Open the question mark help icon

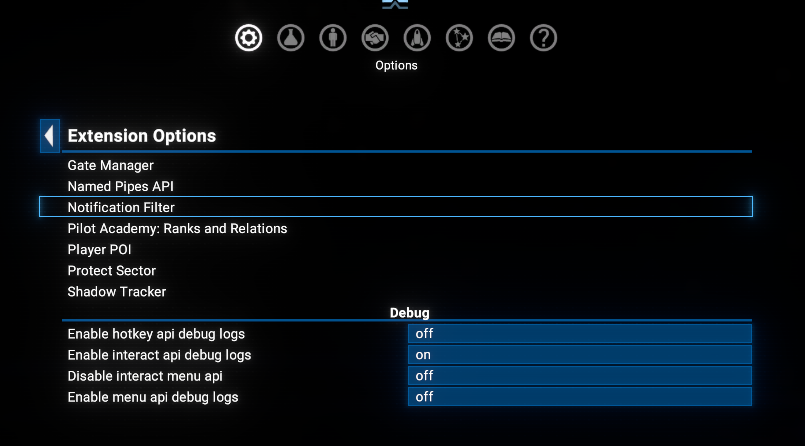point(543,38)
